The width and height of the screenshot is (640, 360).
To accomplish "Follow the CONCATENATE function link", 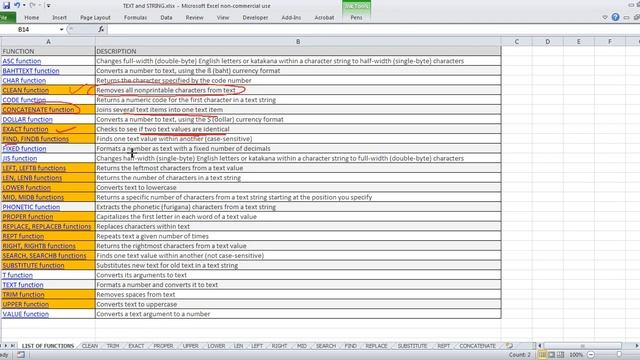I will 38,109.
